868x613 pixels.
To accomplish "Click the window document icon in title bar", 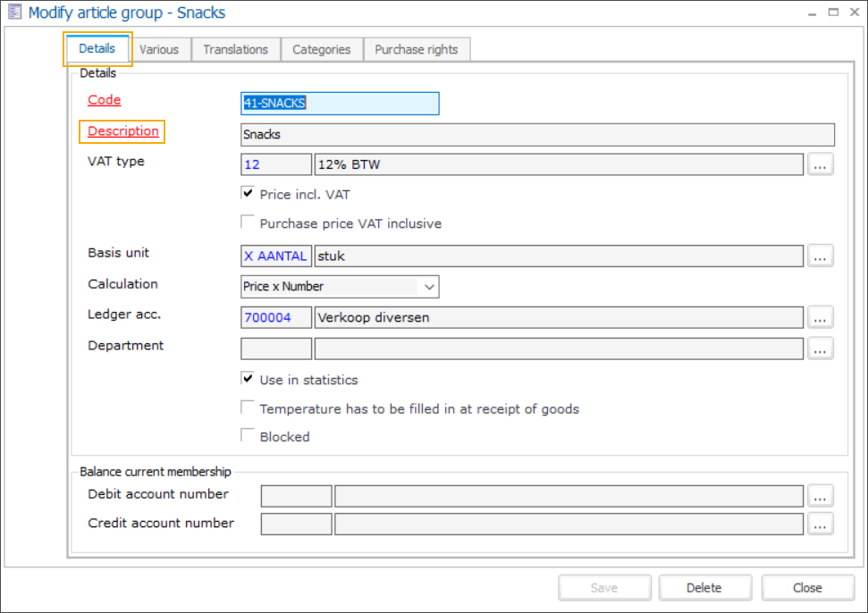I will point(13,13).
